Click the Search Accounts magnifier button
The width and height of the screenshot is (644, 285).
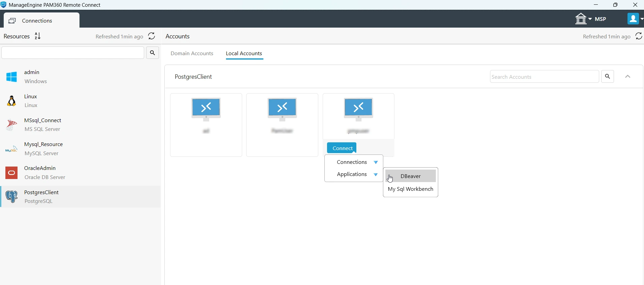(608, 76)
